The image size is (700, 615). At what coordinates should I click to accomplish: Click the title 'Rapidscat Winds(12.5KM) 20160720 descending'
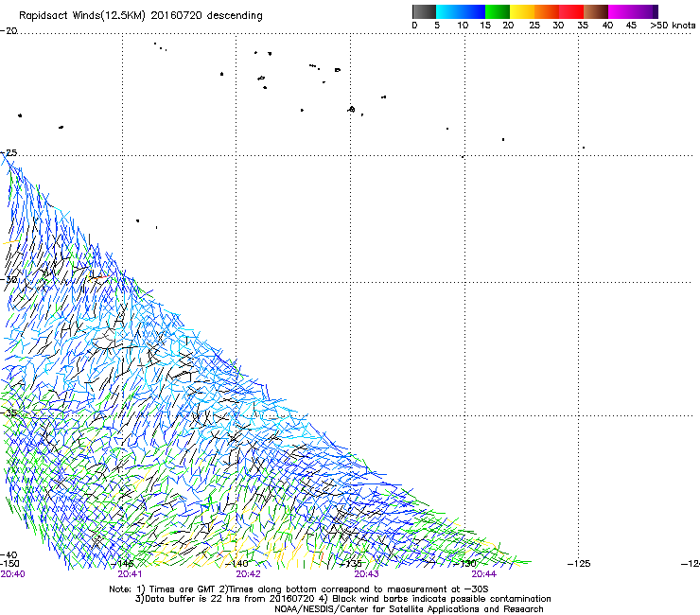pyautogui.click(x=141, y=16)
